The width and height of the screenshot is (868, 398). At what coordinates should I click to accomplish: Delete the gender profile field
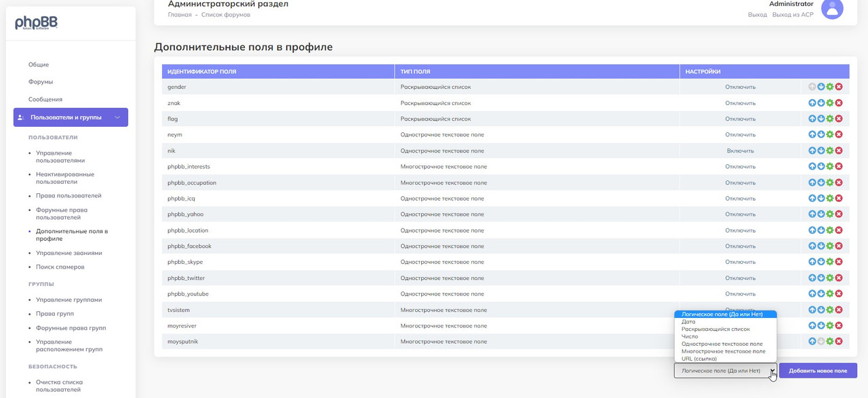[839, 87]
